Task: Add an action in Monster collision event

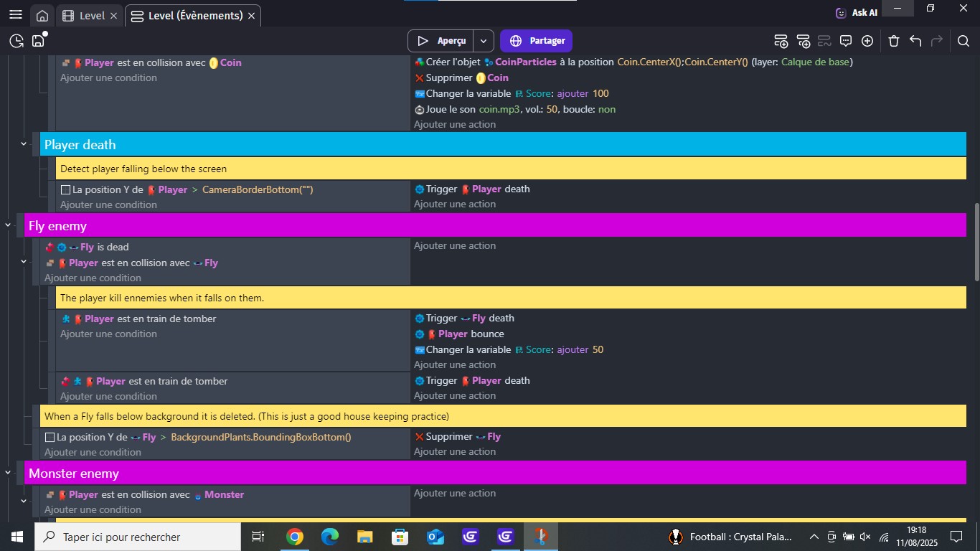Action: click(455, 493)
